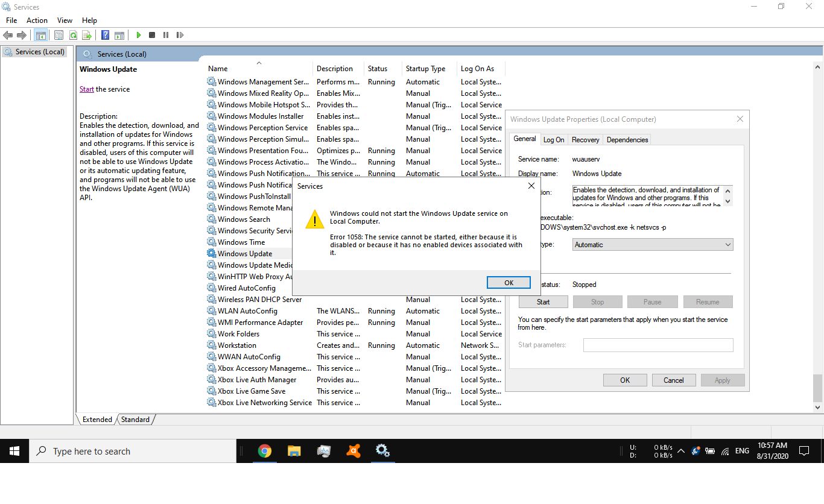
Task: Click the Start the service link
Action: 87,89
